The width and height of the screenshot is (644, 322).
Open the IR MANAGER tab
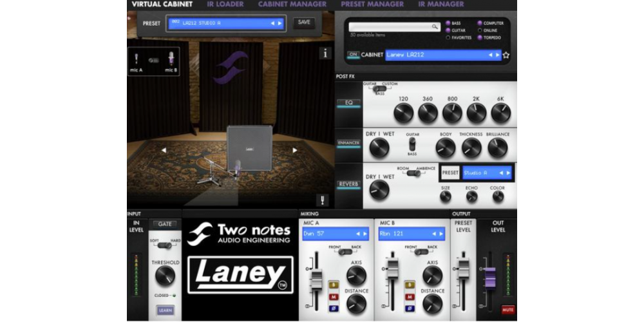tap(441, 5)
